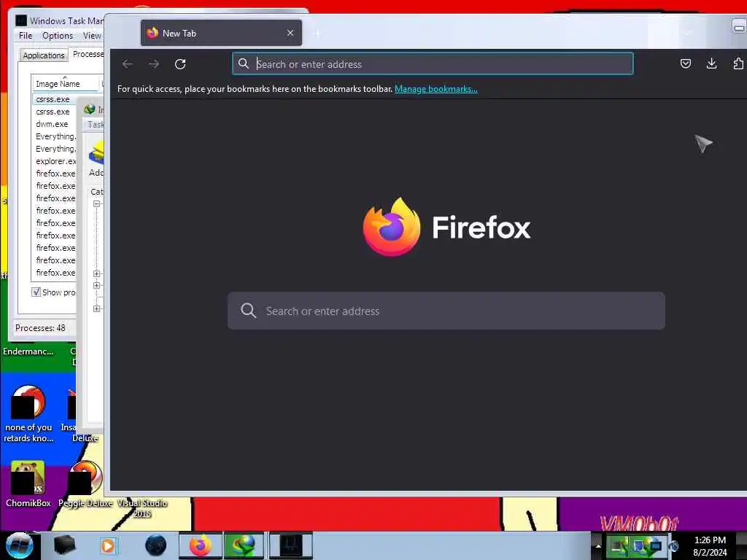The image size is (747, 560).
Task: Close the New Tab tab
Action: point(290,33)
